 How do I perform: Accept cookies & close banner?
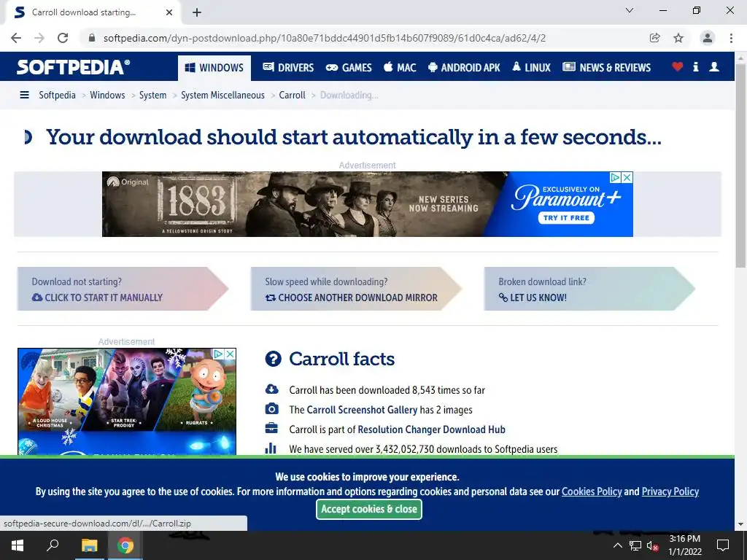[x=368, y=509]
